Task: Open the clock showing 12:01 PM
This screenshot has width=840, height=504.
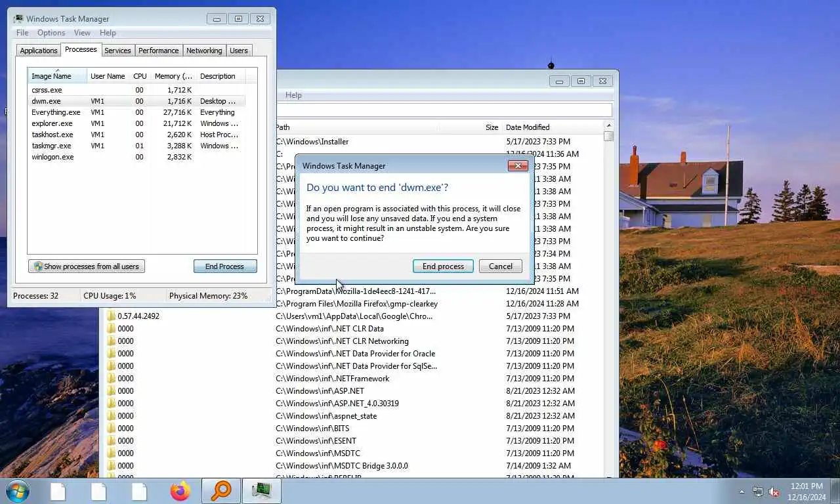Action: point(807,492)
